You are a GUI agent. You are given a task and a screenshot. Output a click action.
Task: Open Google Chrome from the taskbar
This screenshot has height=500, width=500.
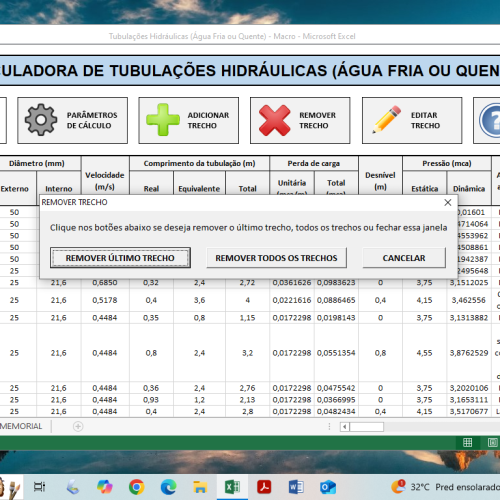tap(137, 487)
